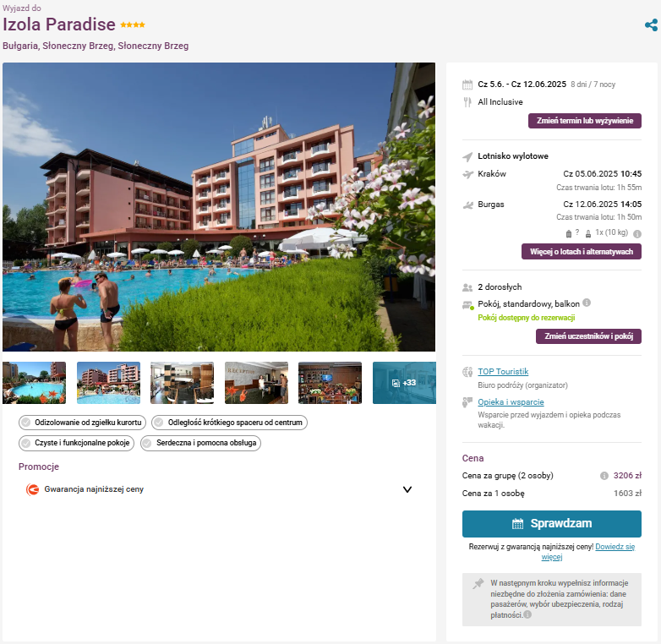Toggle the Serdeczna i pomocna obsługa tag
The height and width of the screenshot is (644, 661).
pyautogui.click(x=200, y=443)
